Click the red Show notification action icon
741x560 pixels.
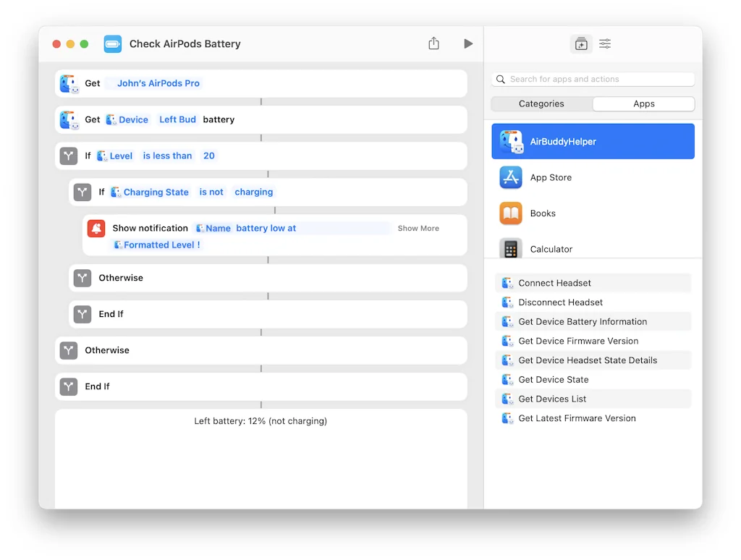96,229
